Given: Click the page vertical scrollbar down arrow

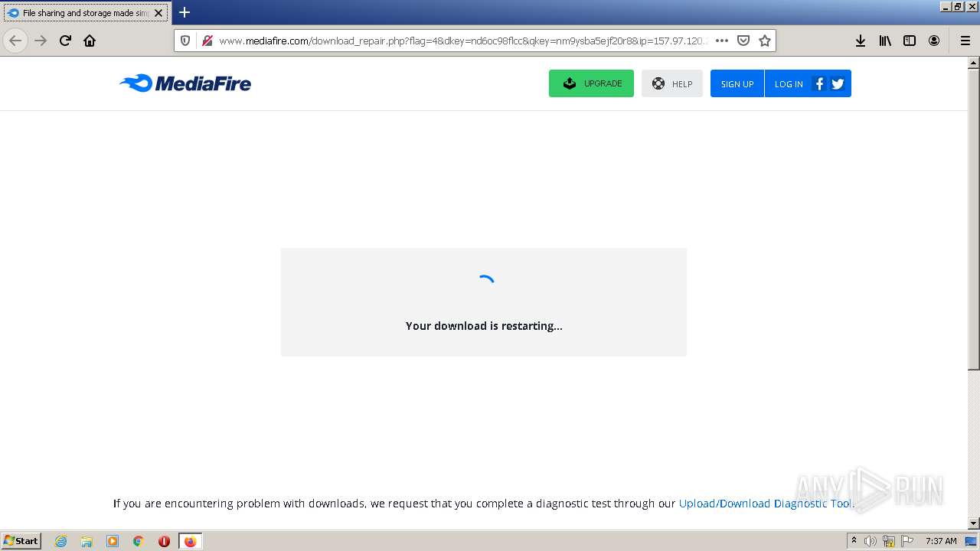Looking at the screenshot, I should (x=974, y=523).
